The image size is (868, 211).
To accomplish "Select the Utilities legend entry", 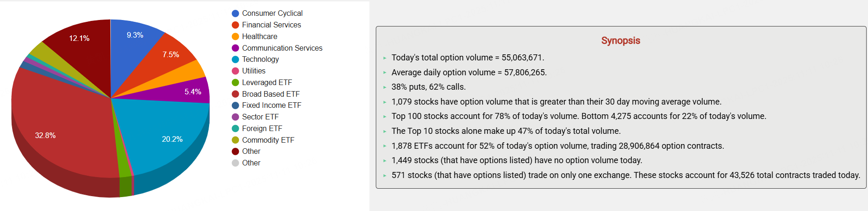I will (253, 71).
